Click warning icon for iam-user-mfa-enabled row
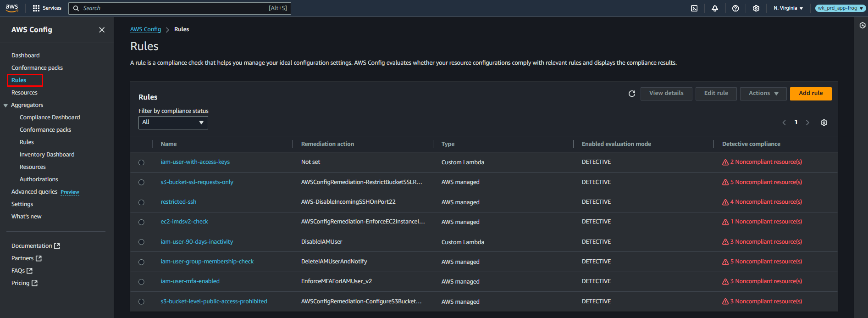This screenshot has height=318, width=868. (x=725, y=282)
